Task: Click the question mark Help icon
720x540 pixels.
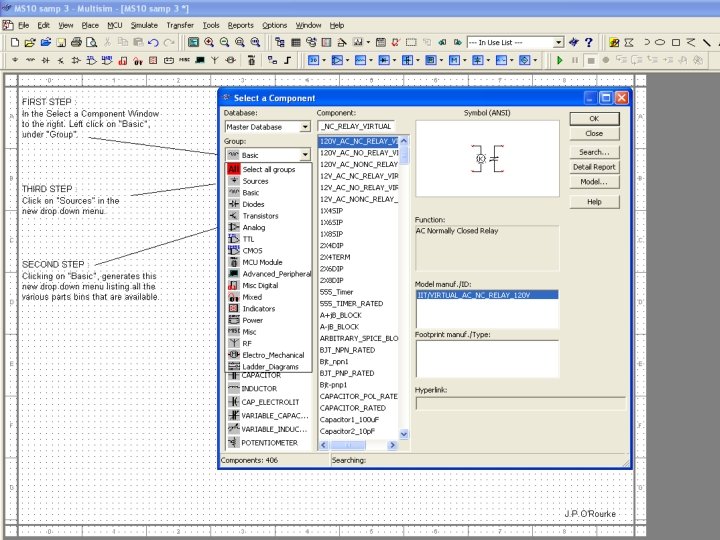Action: click(x=589, y=43)
